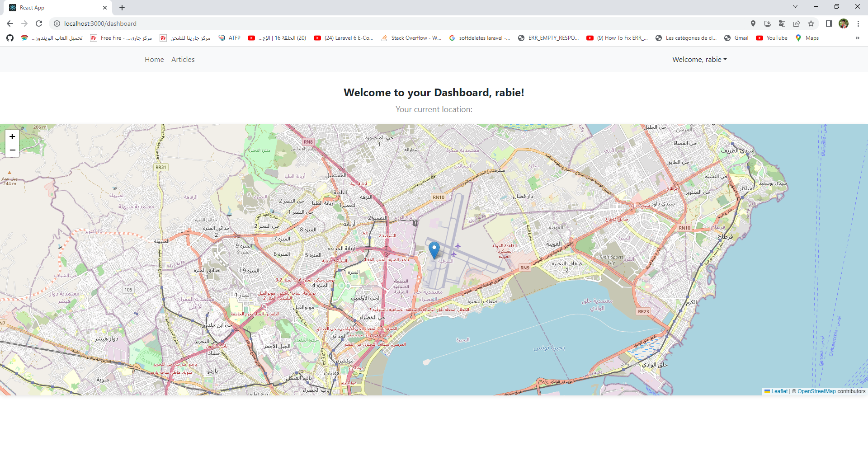The image size is (868, 465).
Task: Click the share icon in the toolbar
Action: tap(796, 23)
